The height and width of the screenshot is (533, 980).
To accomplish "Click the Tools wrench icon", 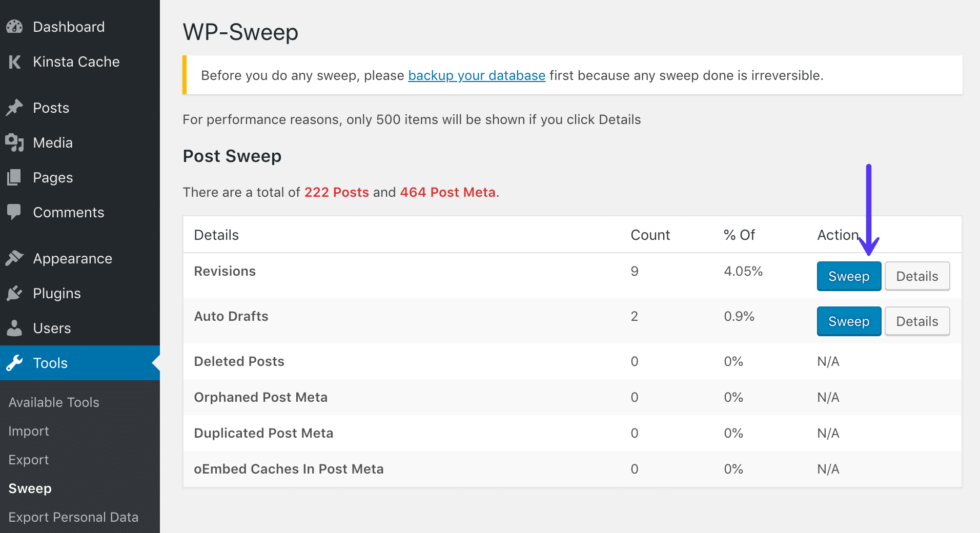I will [15, 363].
